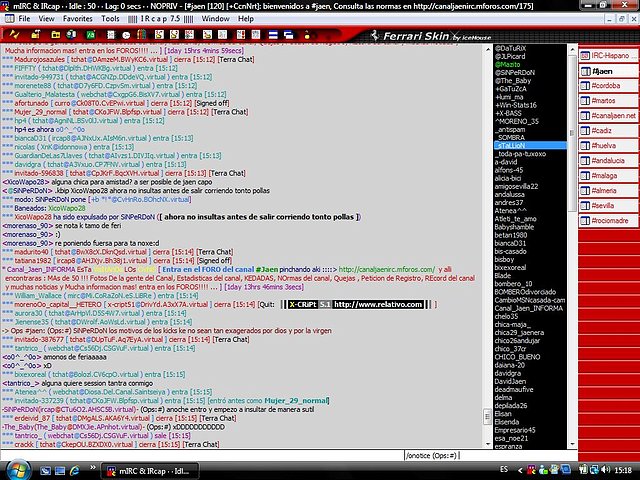Open the scripts editor /a icon
The image size is (640, 480).
coord(91,35)
